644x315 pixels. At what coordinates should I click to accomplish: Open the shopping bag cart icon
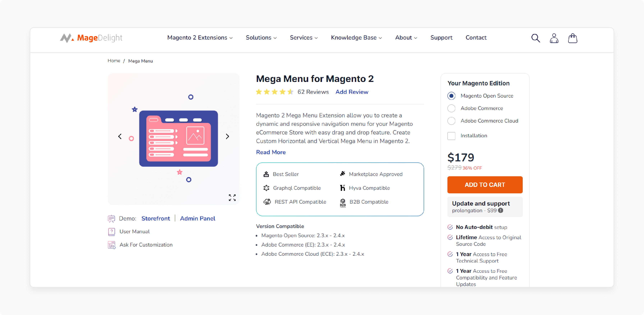point(572,38)
